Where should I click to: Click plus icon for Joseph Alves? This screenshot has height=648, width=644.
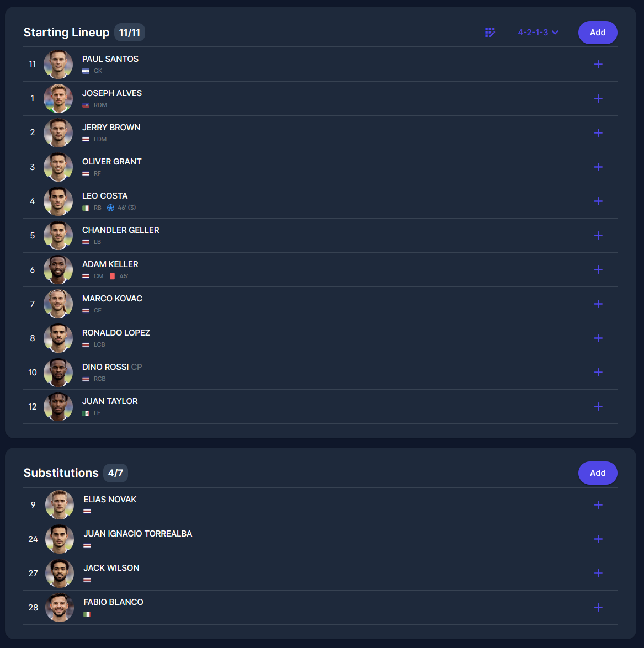coord(598,99)
